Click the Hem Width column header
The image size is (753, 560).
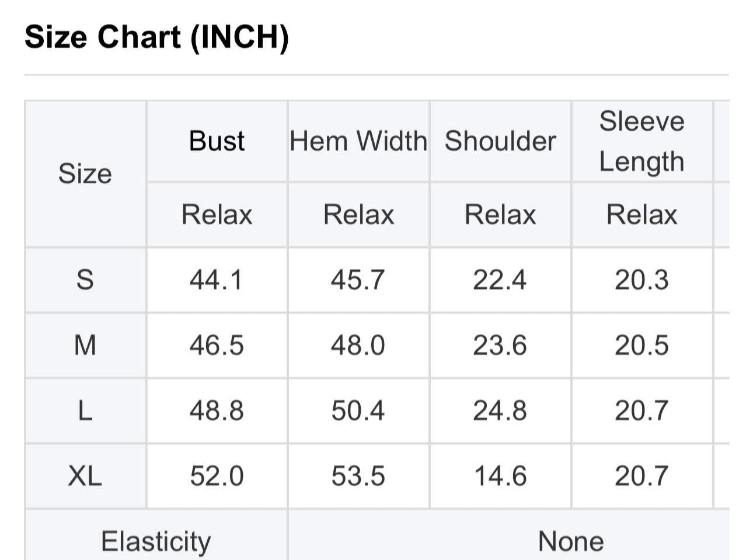coord(358,141)
